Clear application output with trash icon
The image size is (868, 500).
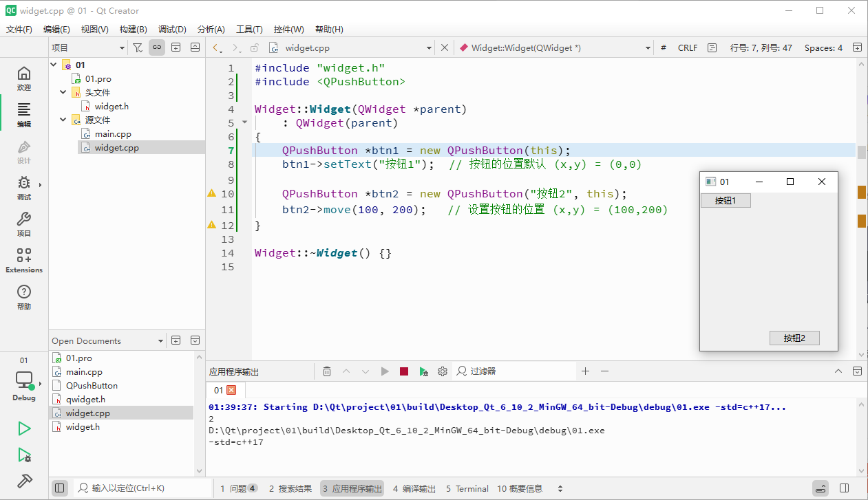[x=327, y=371]
